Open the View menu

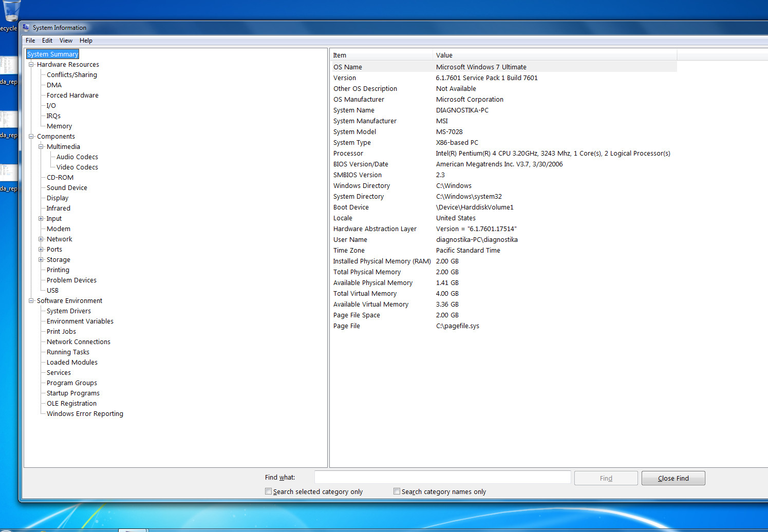[66, 41]
